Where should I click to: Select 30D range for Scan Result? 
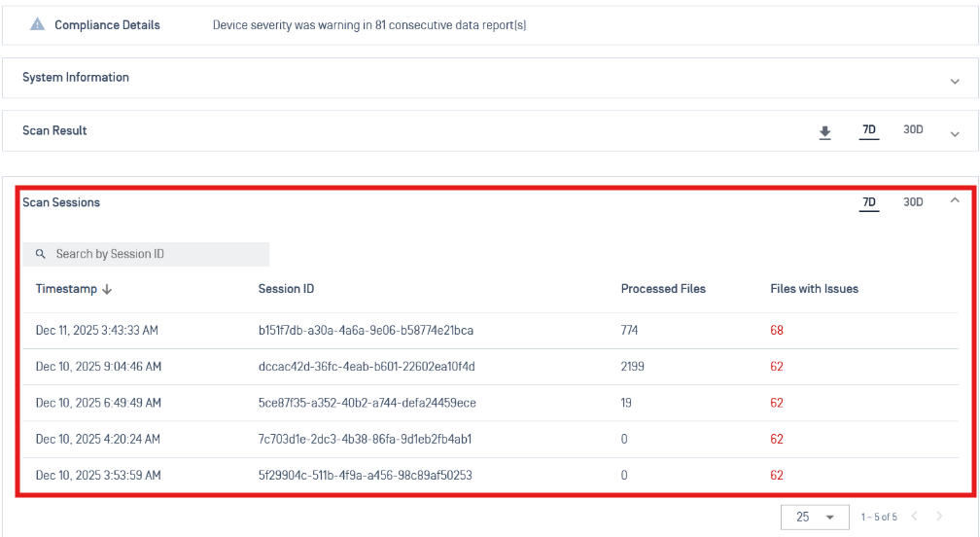click(913, 129)
